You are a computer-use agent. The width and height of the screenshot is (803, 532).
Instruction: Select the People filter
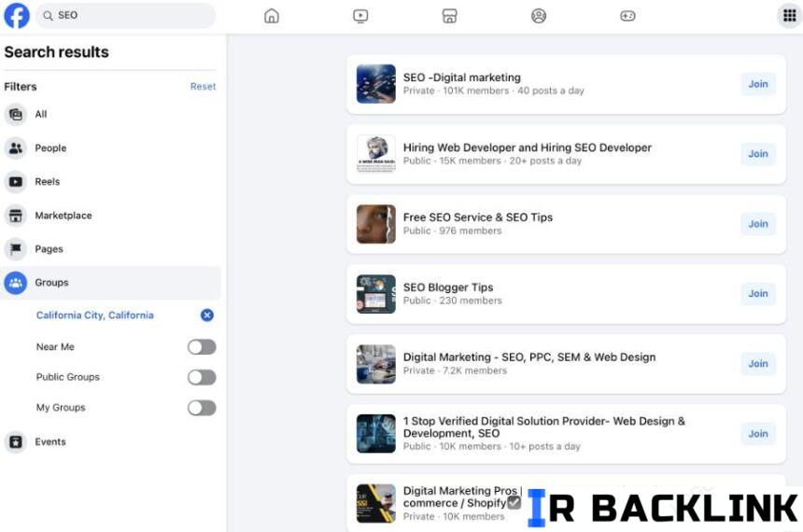pyautogui.click(x=50, y=148)
